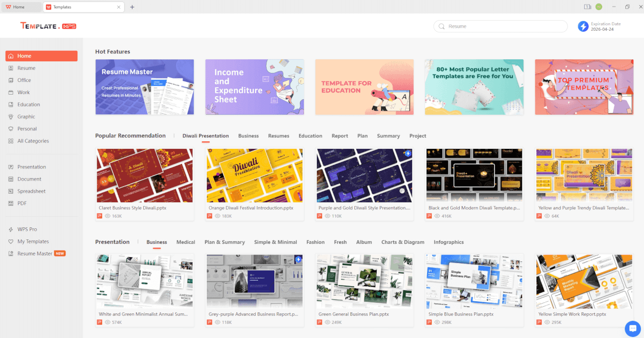The image size is (644, 338).
Task: Click the Resume icon in the sidebar
Action: pos(11,68)
